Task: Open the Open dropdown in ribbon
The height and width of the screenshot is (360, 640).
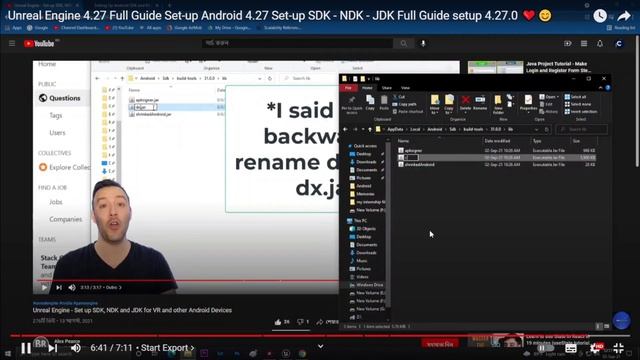Action: point(549,97)
